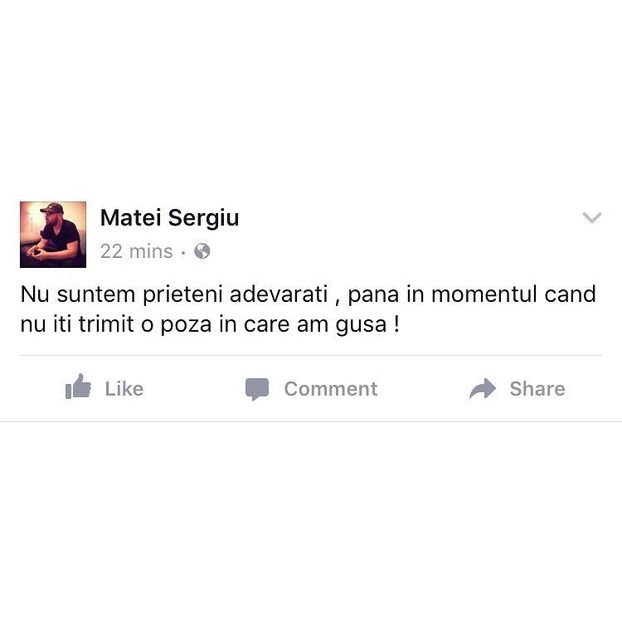Click the curved arrow Share icon
Screen dimensions: 622x622
482,388
